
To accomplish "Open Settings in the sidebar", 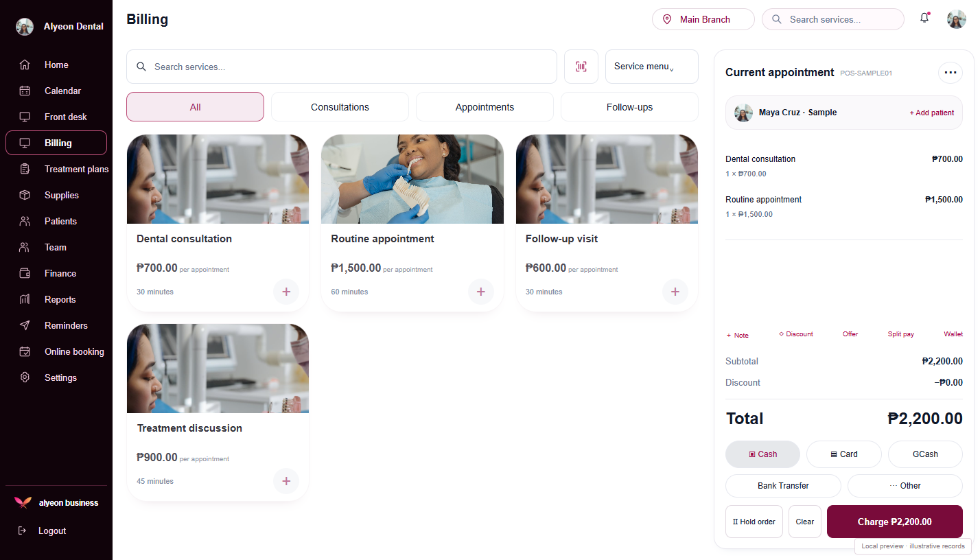I will tap(56, 377).
